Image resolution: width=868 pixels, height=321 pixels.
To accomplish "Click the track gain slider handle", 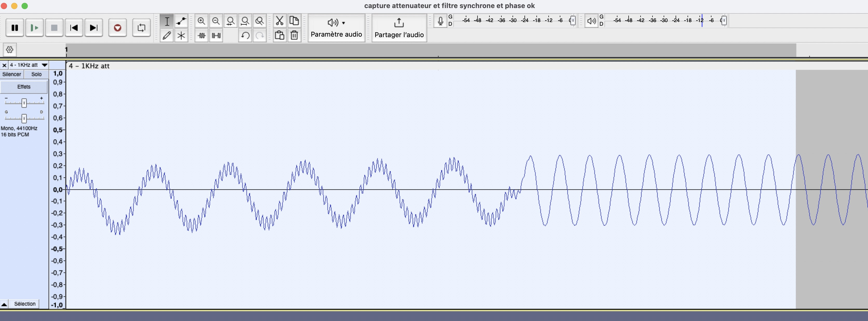I will pyautogui.click(x=24, y=103).
